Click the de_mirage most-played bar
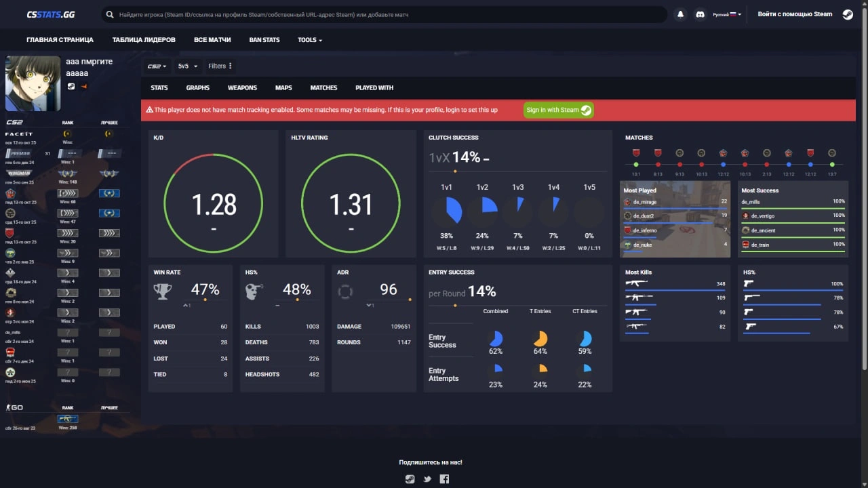The width and height of the screenshot is (868, 488). coord(675,209)
